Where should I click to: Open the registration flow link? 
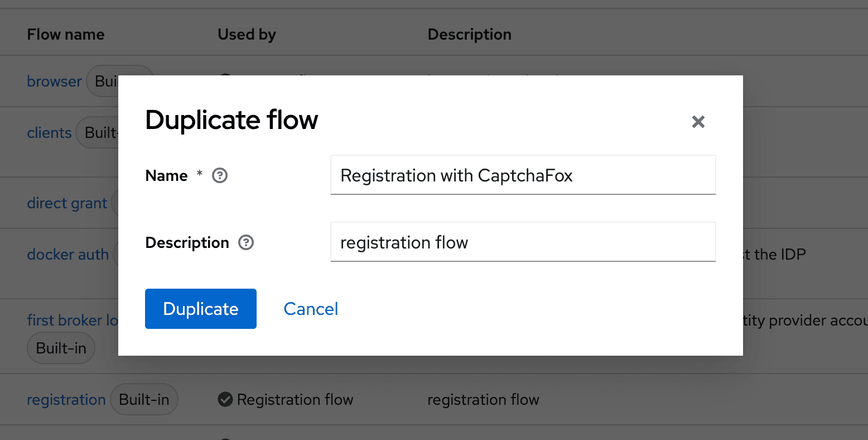(x=66, y=400)
